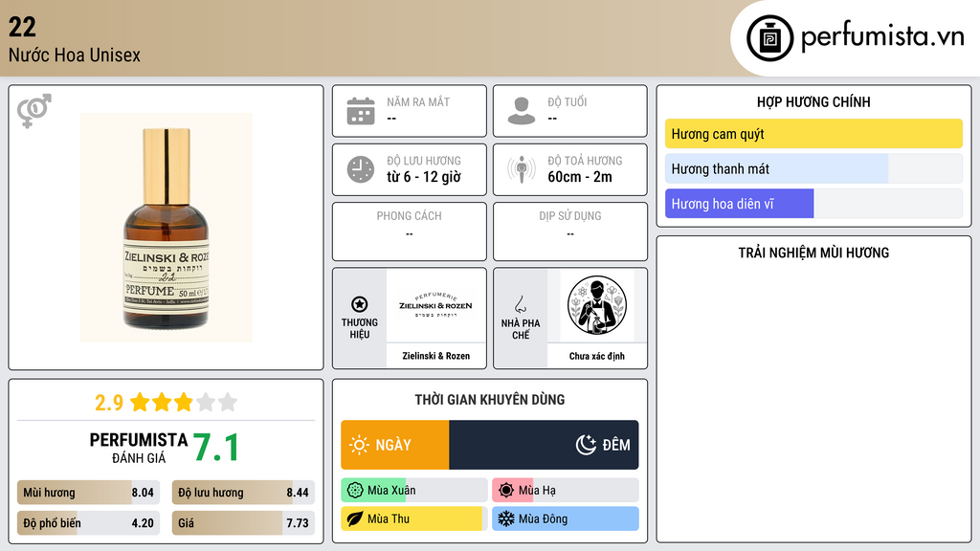Click the Mùi hương 8.04 score bar
Screen dimensions: 980x551
88,493
